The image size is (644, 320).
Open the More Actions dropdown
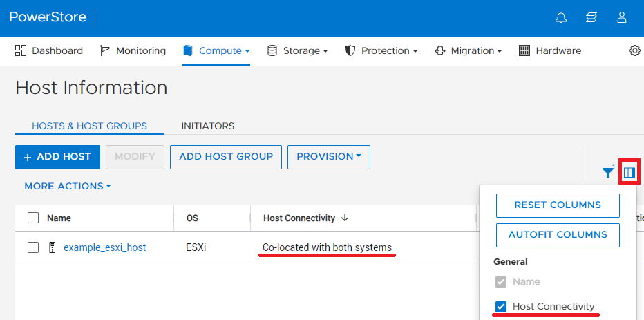pyautogui.click(x=68, y=186)
